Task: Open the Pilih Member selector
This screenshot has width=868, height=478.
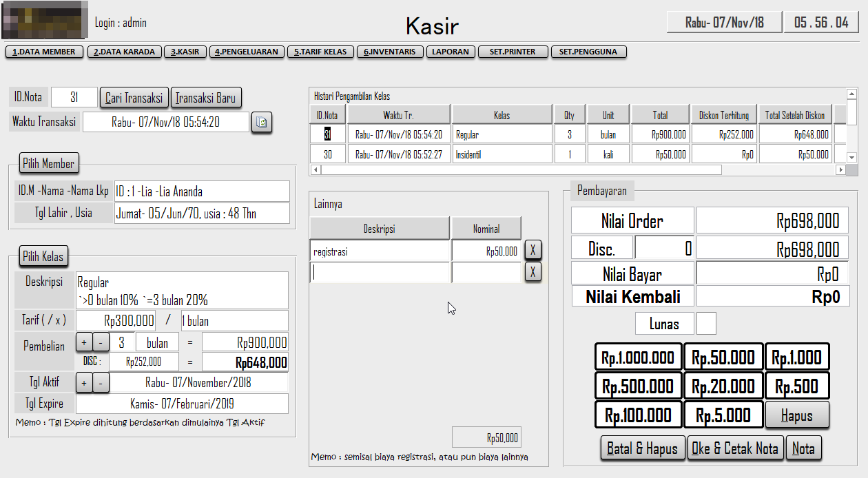Action: click(x=49, y=164)
